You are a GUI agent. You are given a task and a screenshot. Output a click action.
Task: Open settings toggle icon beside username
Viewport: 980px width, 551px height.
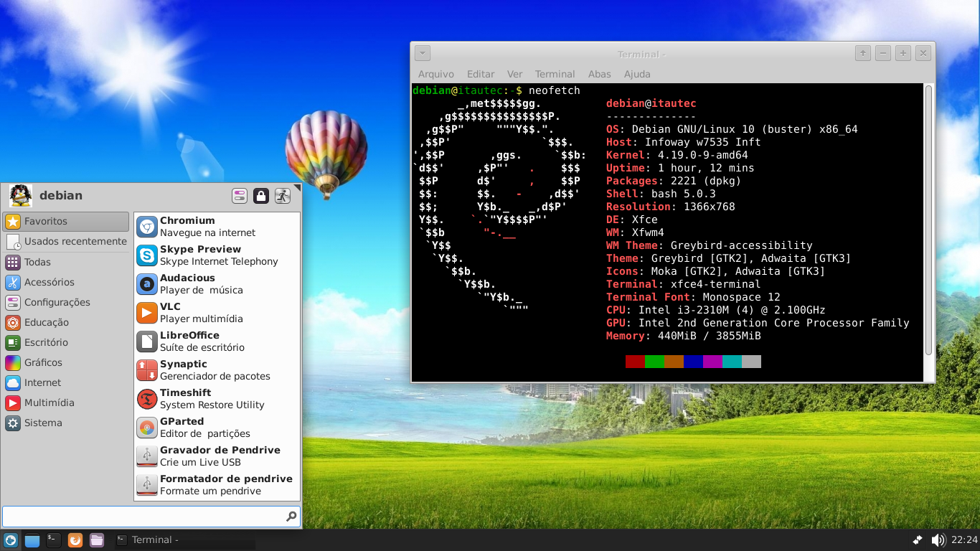click(x=240, y=195)
